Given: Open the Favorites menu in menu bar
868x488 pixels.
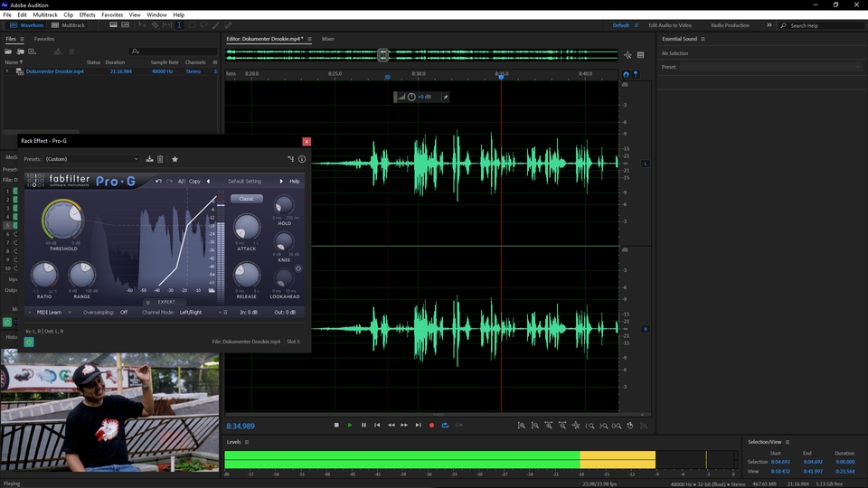Looking at the screenshot, I should click(x=112, y=15).
